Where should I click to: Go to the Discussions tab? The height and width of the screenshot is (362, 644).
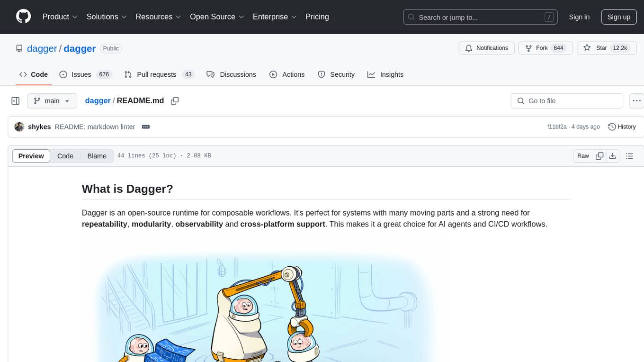coord(232,74)
